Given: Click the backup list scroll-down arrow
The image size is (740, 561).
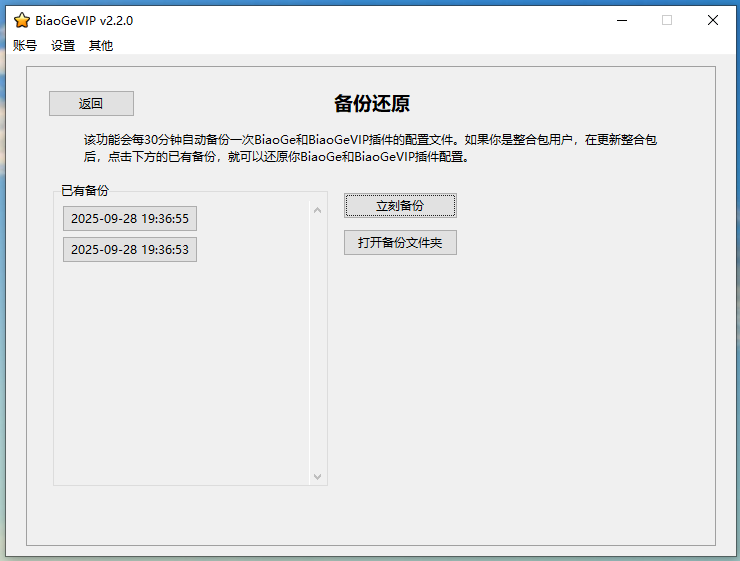Looking at the screenshot, I should click(x=318, y=477).
